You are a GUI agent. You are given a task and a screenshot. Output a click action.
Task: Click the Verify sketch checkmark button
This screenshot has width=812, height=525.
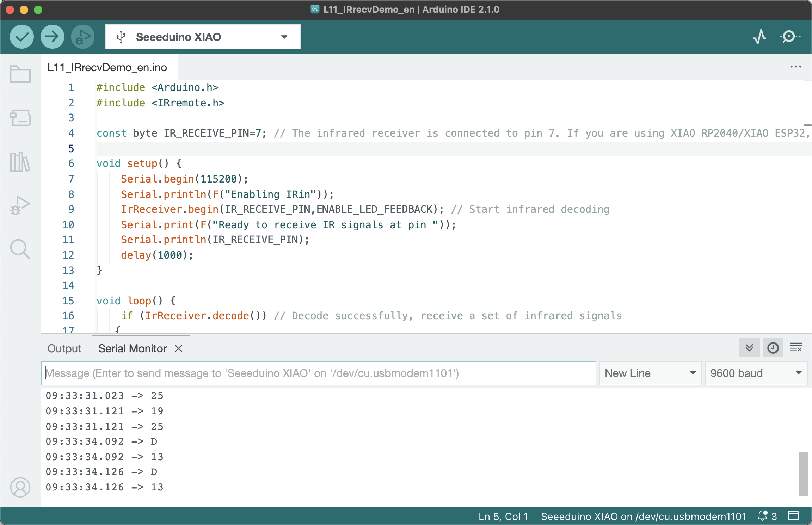pyautogui.click(x=22, y=37)
